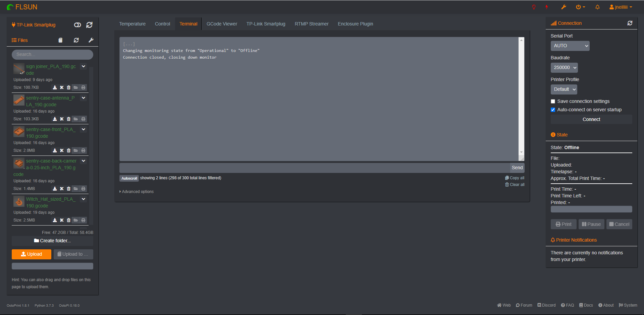Screen dimensions: 644x315
Task: Expand details for sentry-case-antenna_PLA_190.gcode
Action: pyautogui.click(x=84, y=98)
